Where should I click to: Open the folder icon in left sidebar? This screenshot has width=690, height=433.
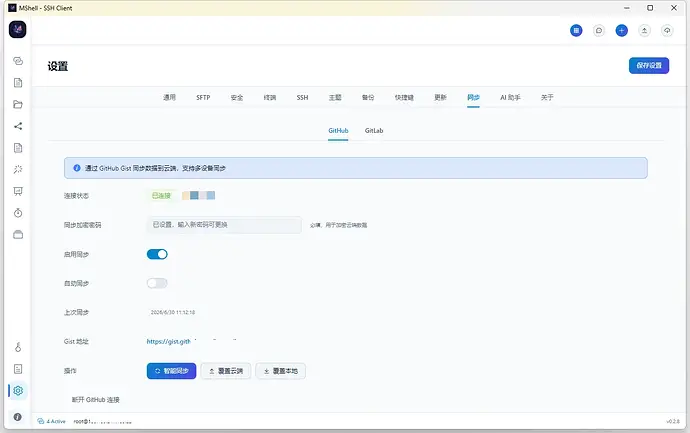coord(18,104)
